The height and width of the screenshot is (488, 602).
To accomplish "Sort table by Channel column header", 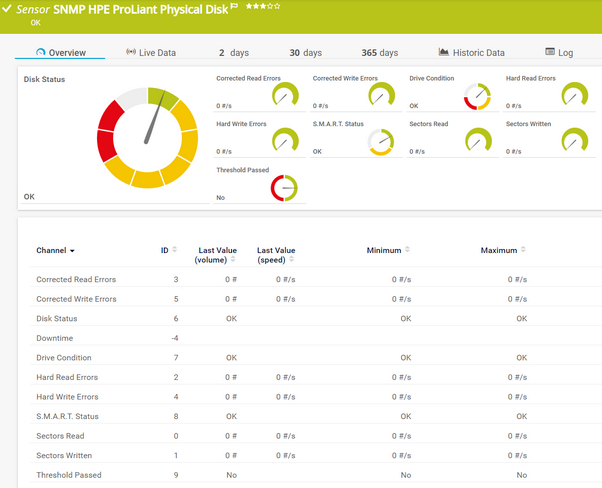I will pos(55,250).
